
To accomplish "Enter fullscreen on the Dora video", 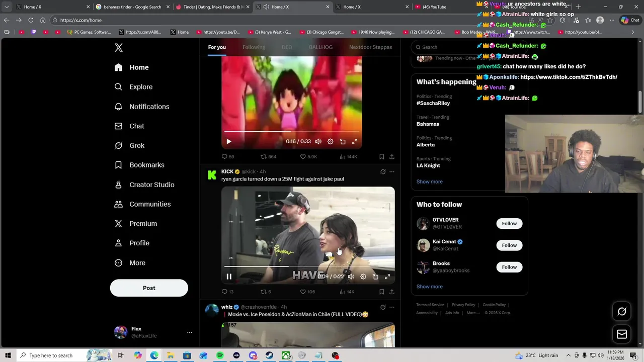I will click(x=355, y=142).
